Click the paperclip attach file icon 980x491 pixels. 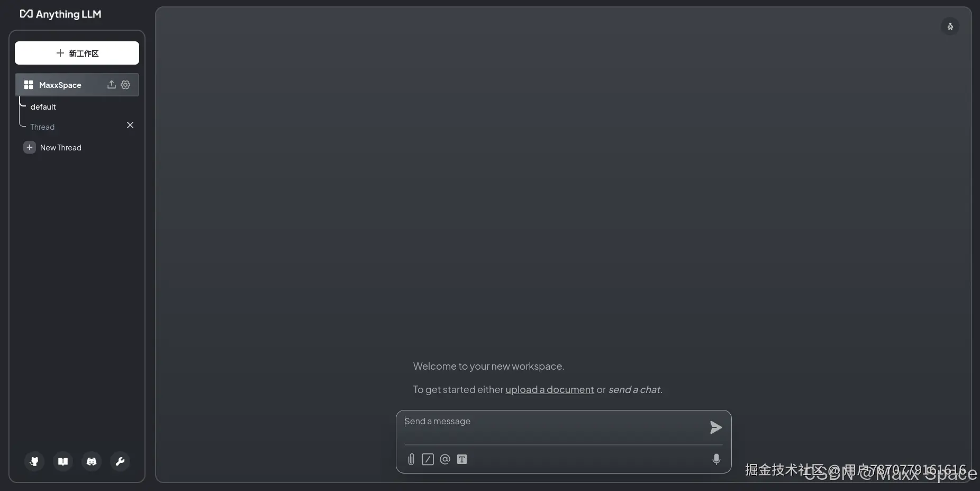pos(411,459)
